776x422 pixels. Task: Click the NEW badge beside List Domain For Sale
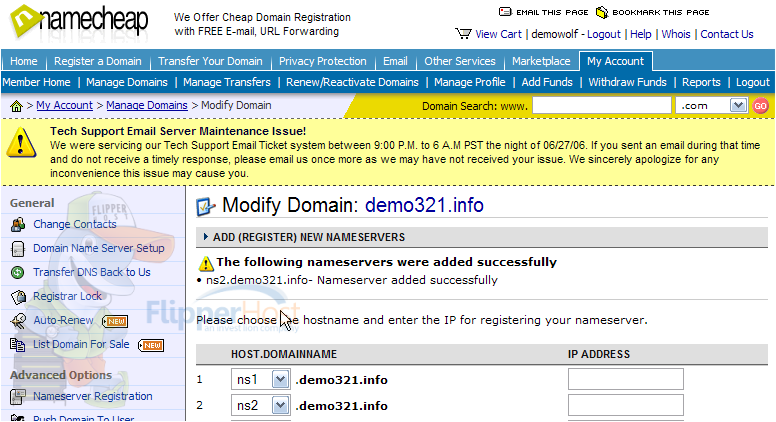(151, 345)
